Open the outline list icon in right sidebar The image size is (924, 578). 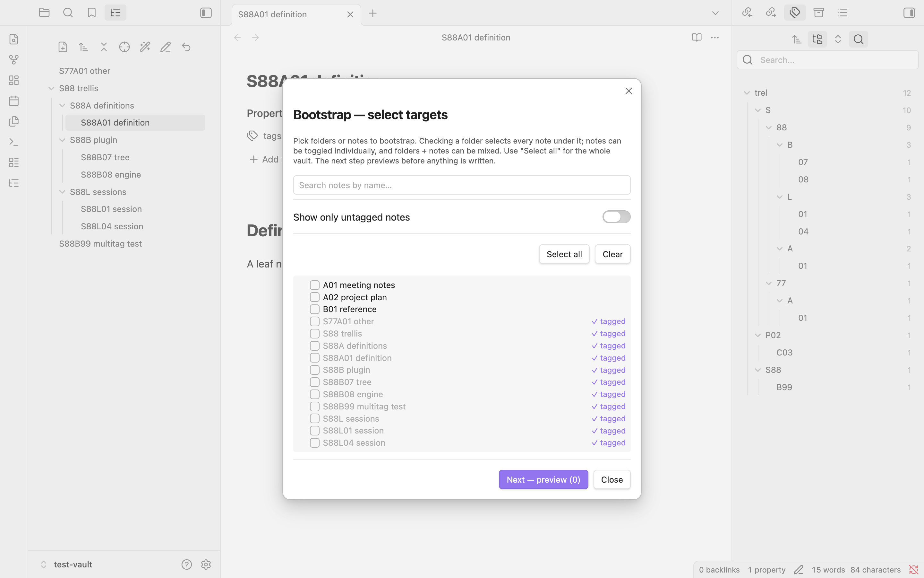pos(843,13)
